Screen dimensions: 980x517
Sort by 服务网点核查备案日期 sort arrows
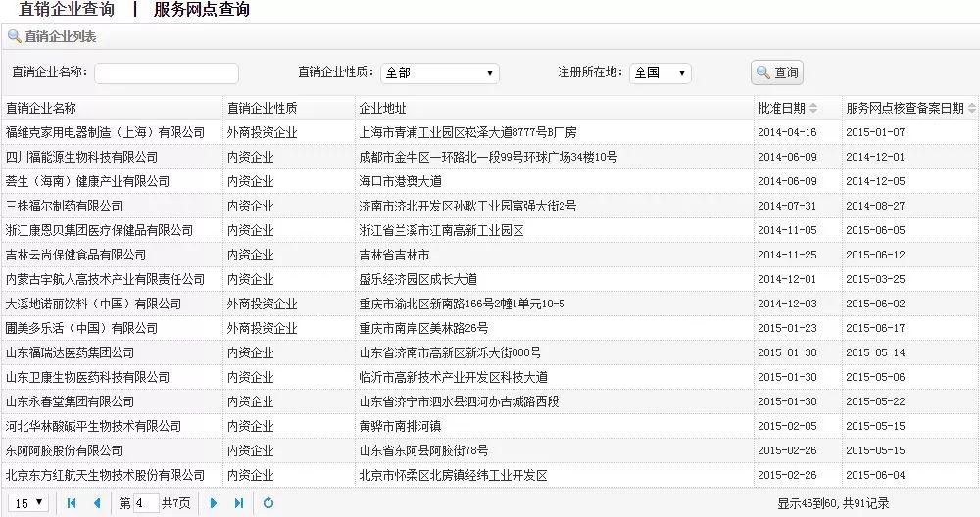coord(971,108)
